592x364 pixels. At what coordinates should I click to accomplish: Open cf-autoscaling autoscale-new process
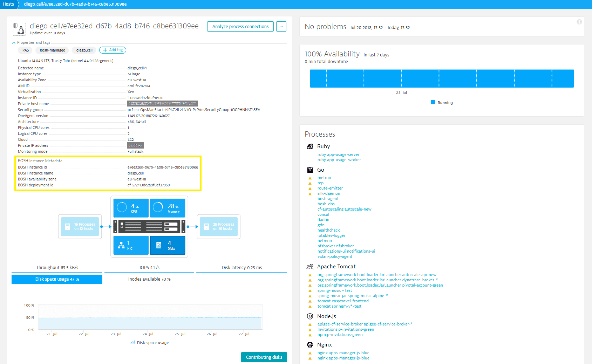click(345, 209)
